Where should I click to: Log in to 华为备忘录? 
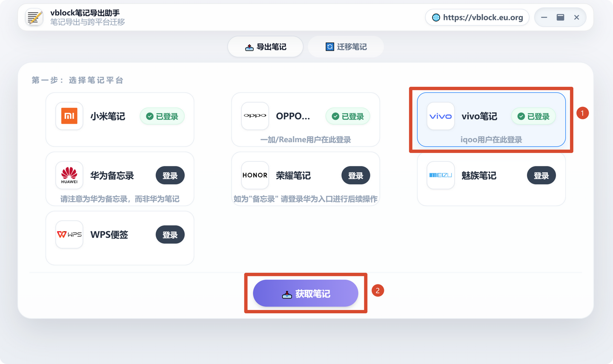pyautogui.click(x=170, y=175)
